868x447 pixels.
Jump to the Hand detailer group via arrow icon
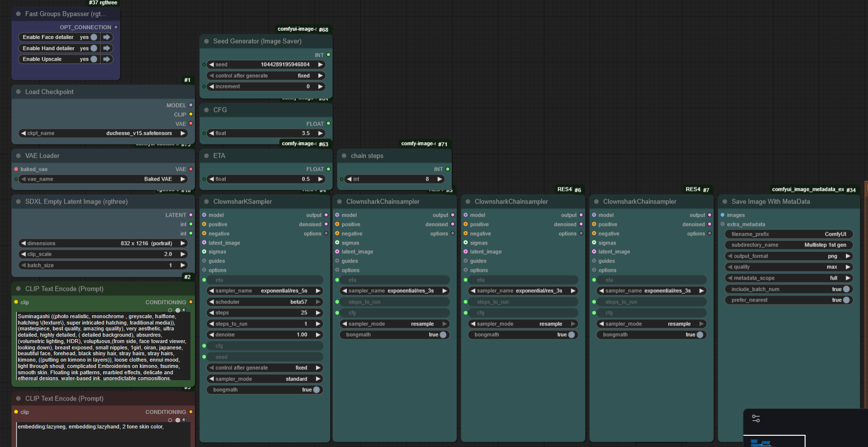click(x=106, y=48)
